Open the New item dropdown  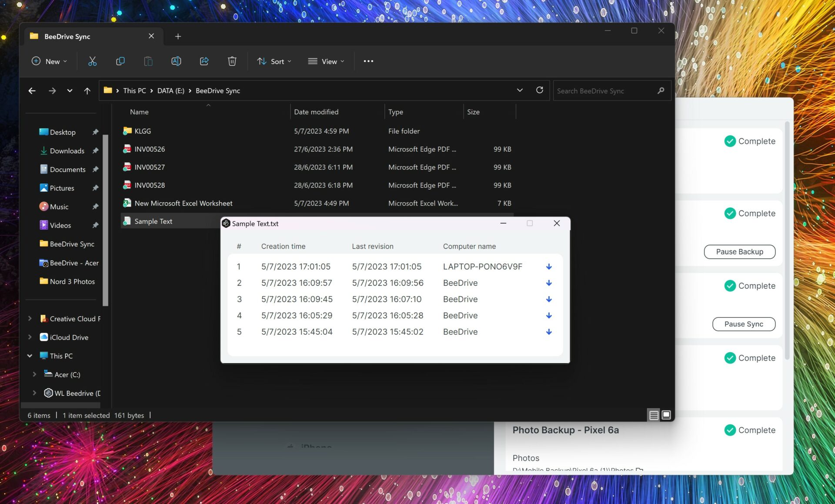tap(49, 61)
